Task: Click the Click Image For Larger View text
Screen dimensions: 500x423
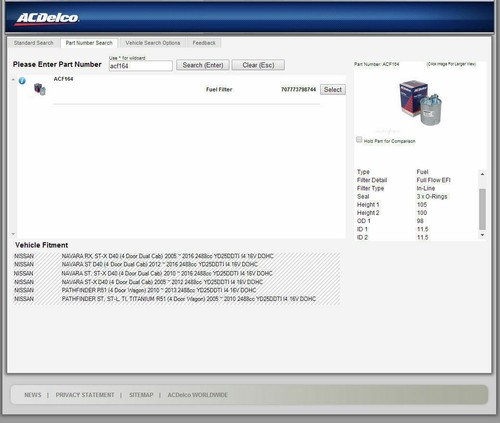Action: [451, 64]
